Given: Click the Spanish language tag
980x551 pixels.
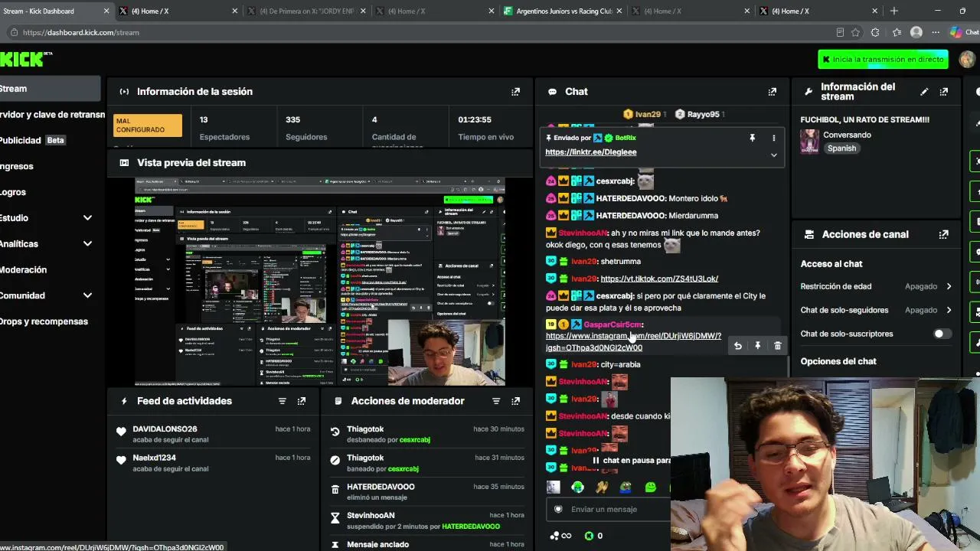Looking at the screenshot, I should pyautogui.click(x=841, y=148).
